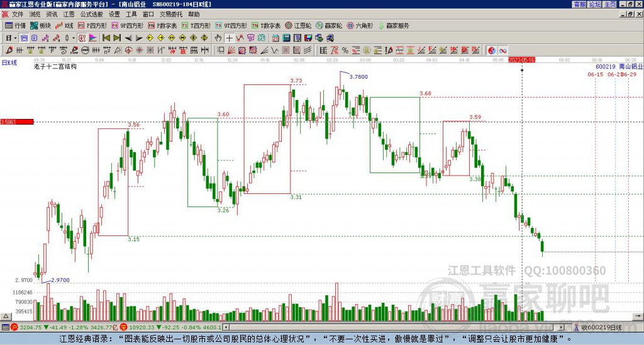Open the 江恩 menu
The image size is (644, 345).
[x=69, y=14]
